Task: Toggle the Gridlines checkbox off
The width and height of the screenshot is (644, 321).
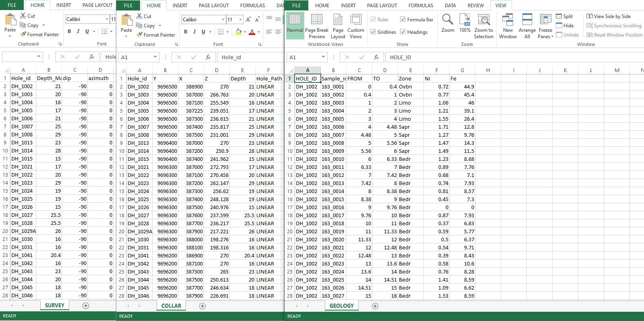Action: pos(373,32)
